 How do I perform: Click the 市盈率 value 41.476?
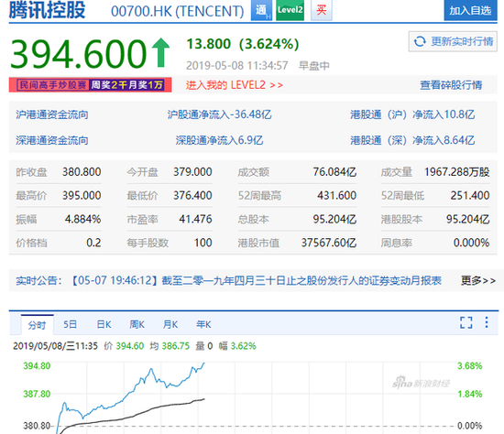click(x=195, y=219)
